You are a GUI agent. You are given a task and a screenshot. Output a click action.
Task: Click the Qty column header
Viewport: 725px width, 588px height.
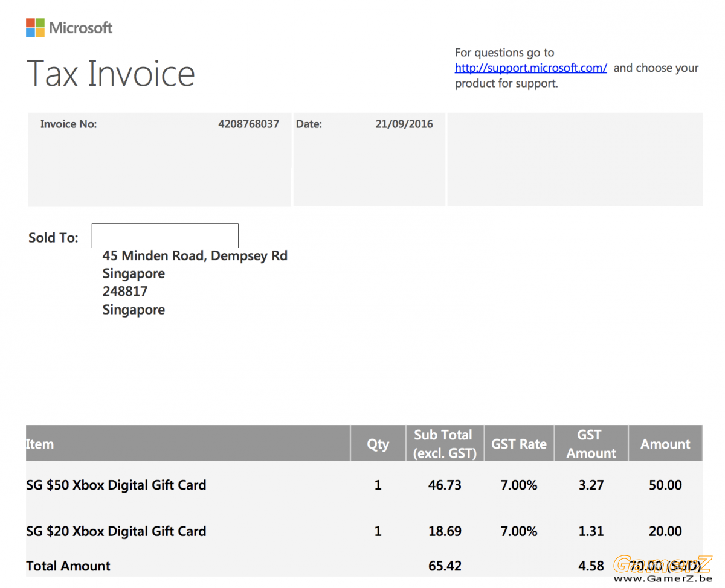[378, 444]
